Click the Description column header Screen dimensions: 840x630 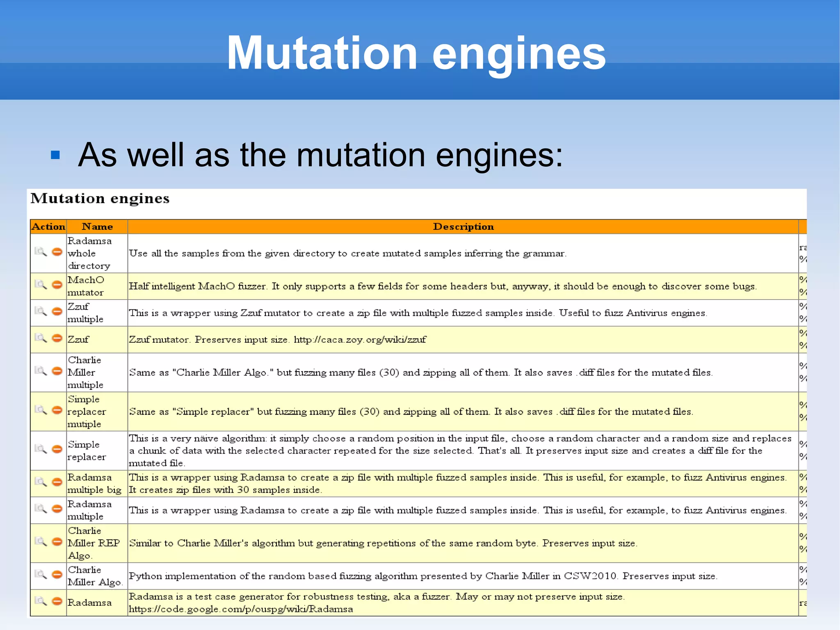(x=463, y=227)
